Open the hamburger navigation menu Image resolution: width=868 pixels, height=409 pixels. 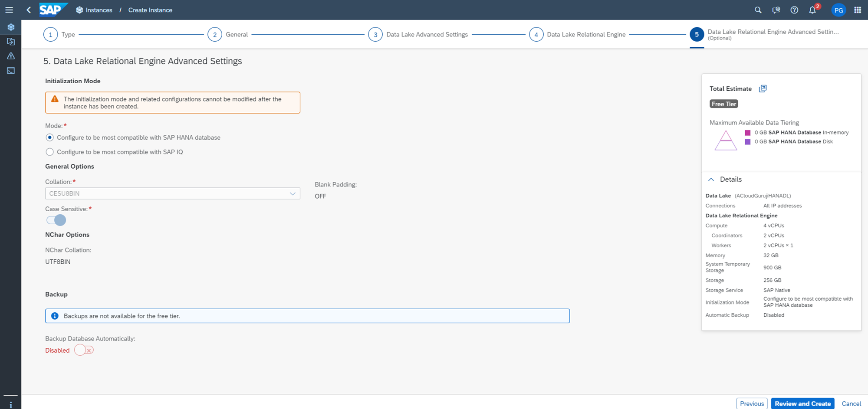[9, 10]
